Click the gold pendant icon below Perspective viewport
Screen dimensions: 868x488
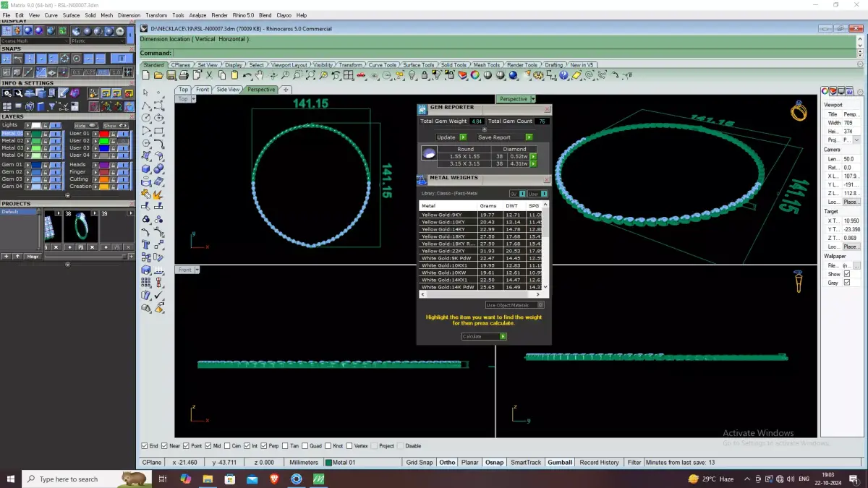point(799,281)
